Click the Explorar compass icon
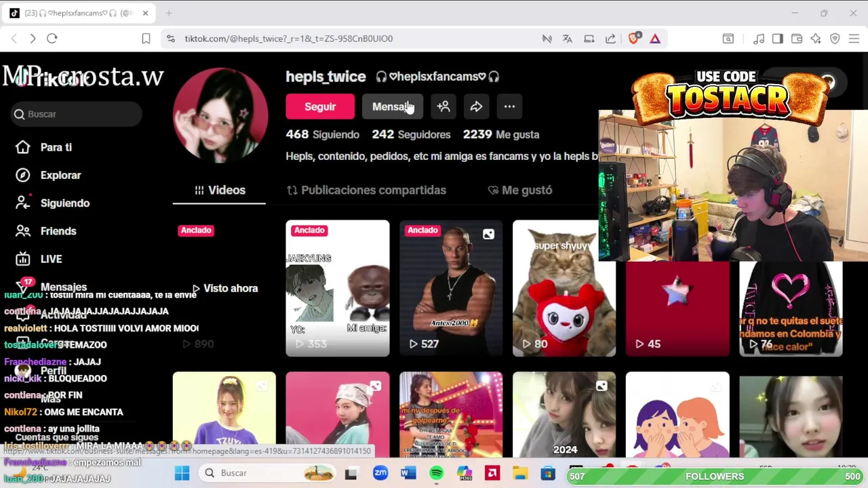 tap(23, 175)
